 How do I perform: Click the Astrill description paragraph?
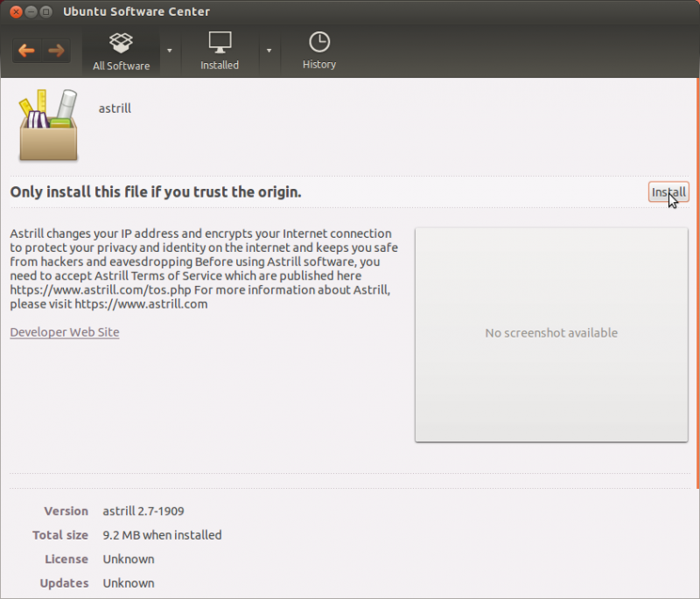pyautogui.click(x=204, y=268)
